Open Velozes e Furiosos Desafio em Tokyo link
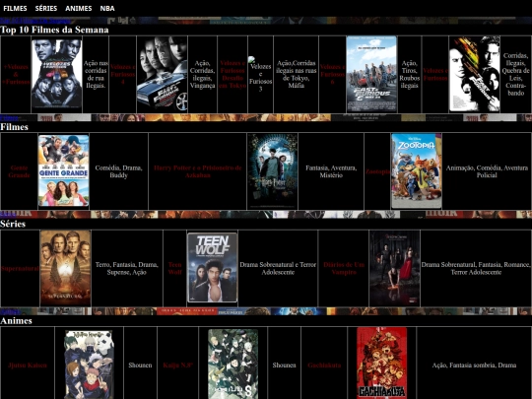532x399 pixels. 233,74
